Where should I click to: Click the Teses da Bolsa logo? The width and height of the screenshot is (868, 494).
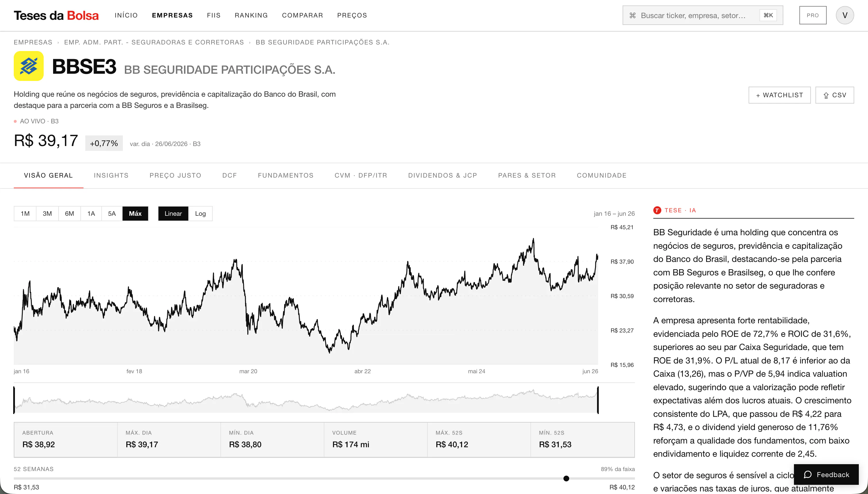56,15
